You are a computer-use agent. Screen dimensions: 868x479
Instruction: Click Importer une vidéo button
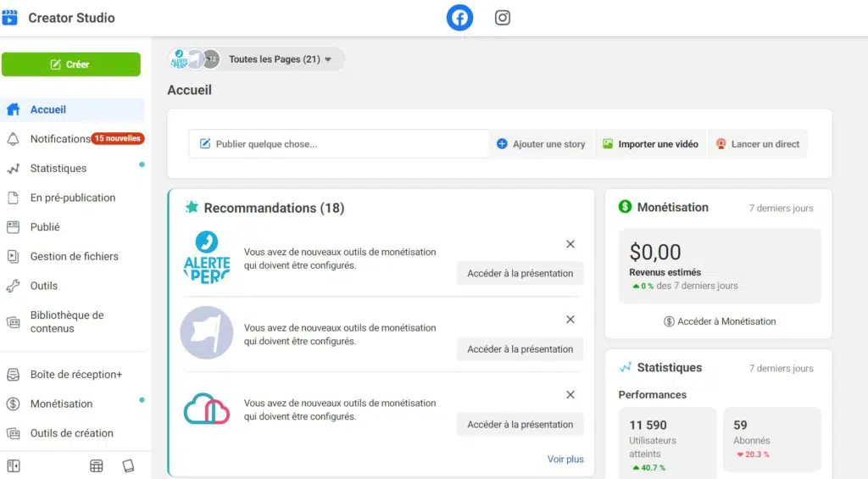tap(650, 144)
